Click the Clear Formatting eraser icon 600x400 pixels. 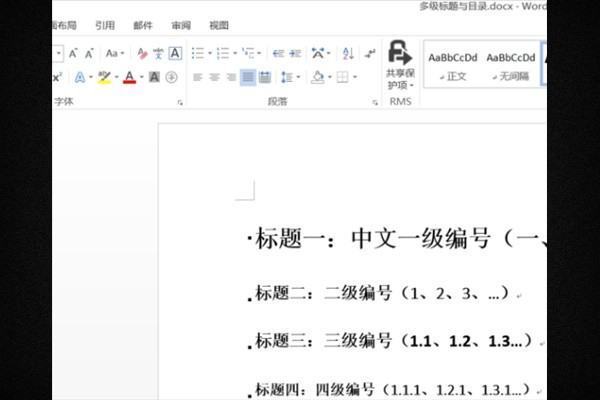[x=142, y=54]
